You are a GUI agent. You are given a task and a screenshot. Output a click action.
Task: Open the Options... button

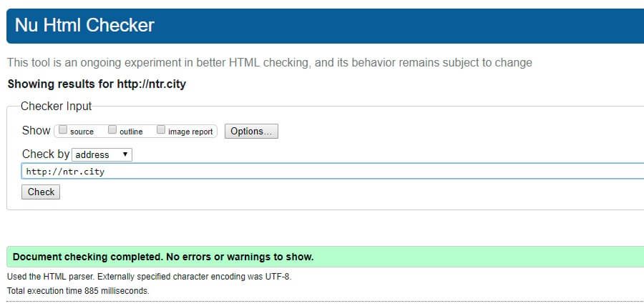click(x=251, y=132)
